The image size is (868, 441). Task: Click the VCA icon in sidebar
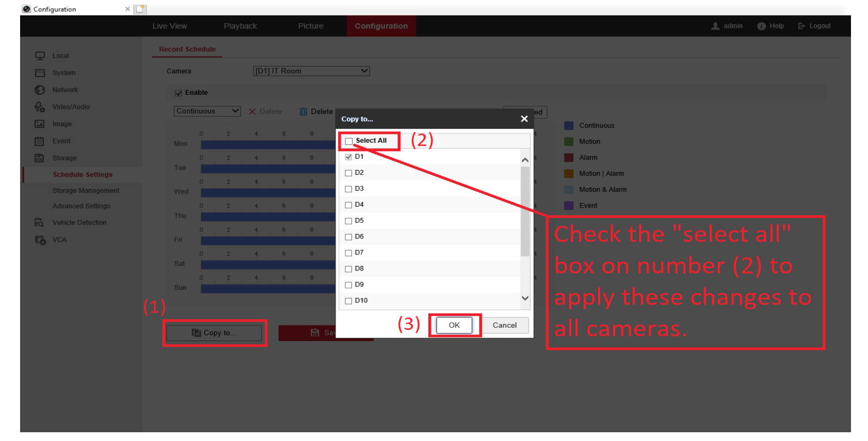[40, 240]
